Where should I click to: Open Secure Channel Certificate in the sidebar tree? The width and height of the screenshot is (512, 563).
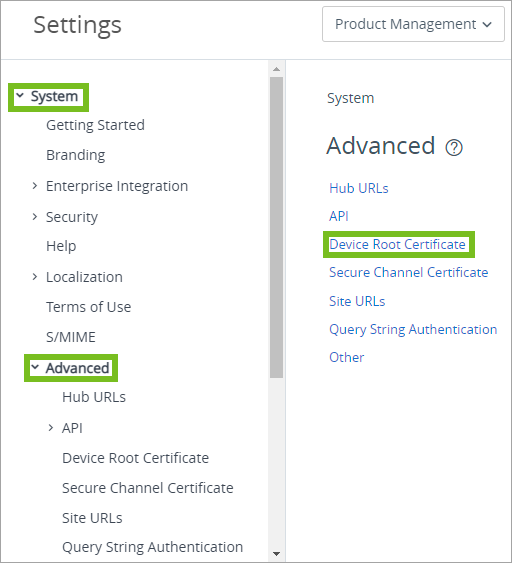(148, 488)
